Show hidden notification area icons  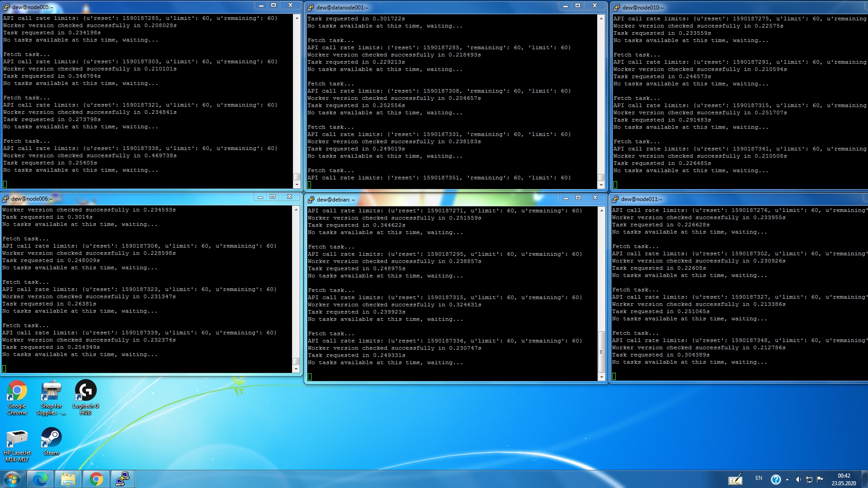point(787,479)
